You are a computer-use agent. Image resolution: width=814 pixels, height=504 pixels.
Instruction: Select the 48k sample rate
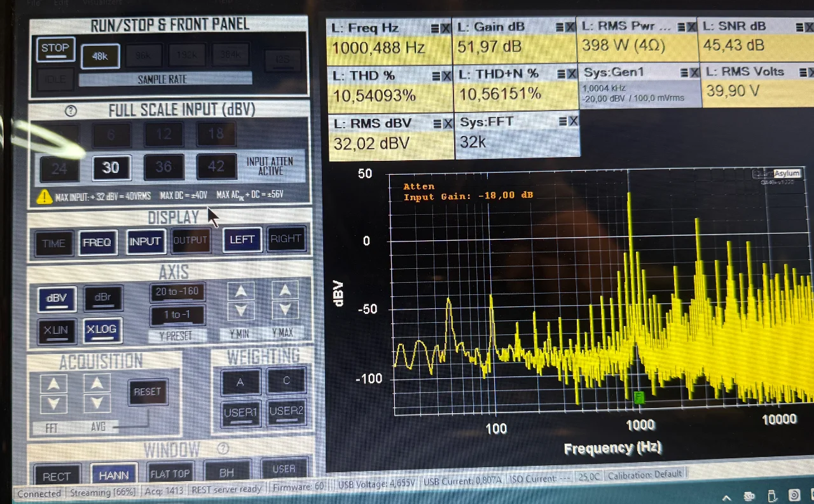coord(100,56)
